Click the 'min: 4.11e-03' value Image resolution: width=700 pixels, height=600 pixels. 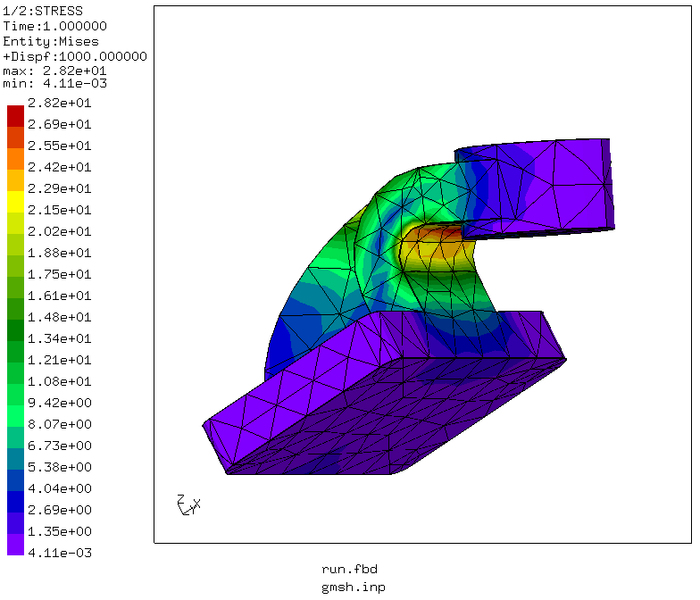click(55, 84)
